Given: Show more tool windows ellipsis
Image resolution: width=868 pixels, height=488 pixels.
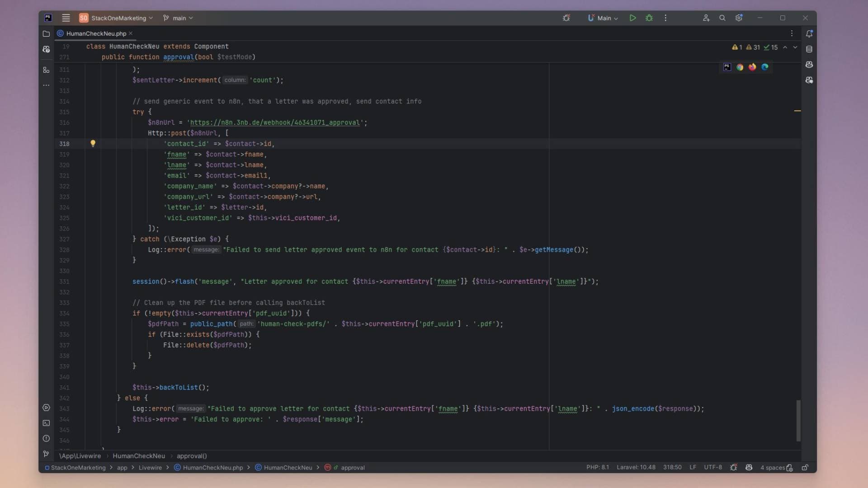Looking at the screenshot, I should (46, 85).
